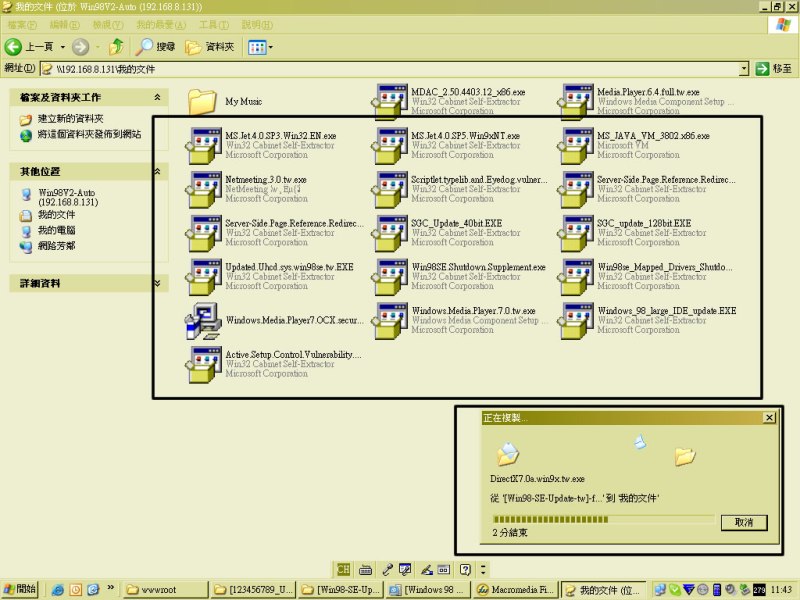Select Scriptlet.typelib.and.Eyedog file icon
Screen dimensions: 800x600
point(390,189)
